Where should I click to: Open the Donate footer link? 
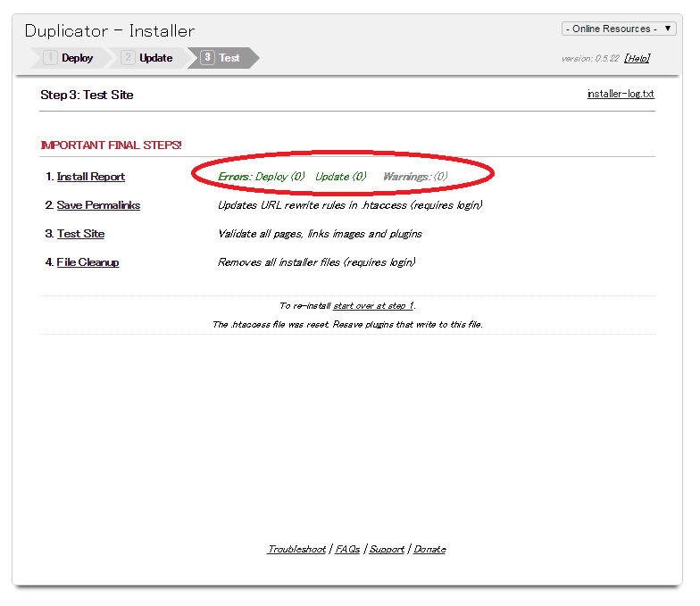click(429, 550)
